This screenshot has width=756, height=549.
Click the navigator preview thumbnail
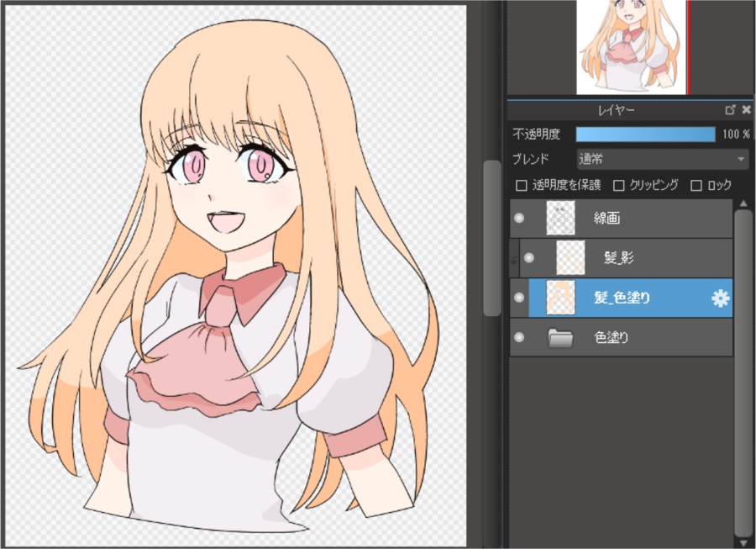[x=630, y=46]
